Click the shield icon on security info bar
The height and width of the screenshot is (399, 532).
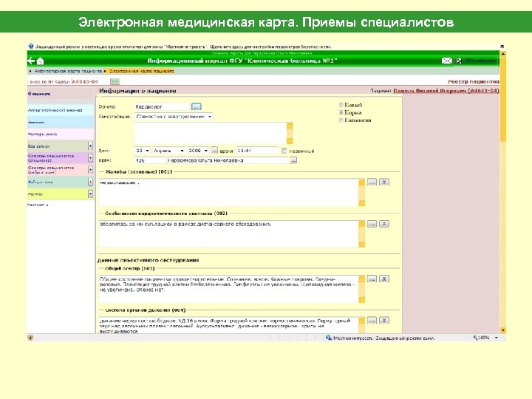31,46
